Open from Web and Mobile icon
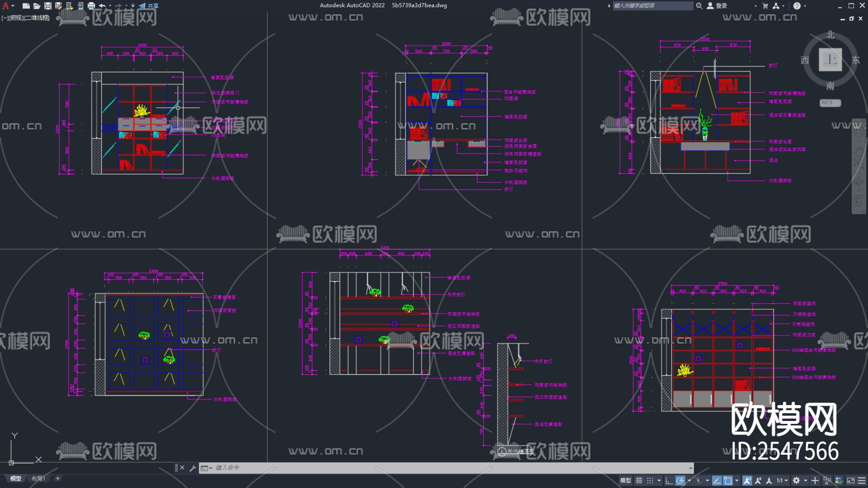 pos(69,6)
